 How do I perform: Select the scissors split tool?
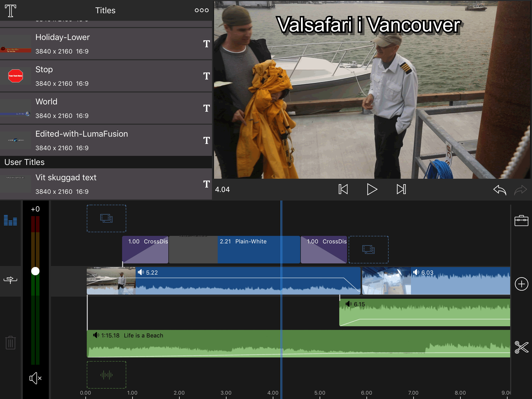tap(521, 347)
